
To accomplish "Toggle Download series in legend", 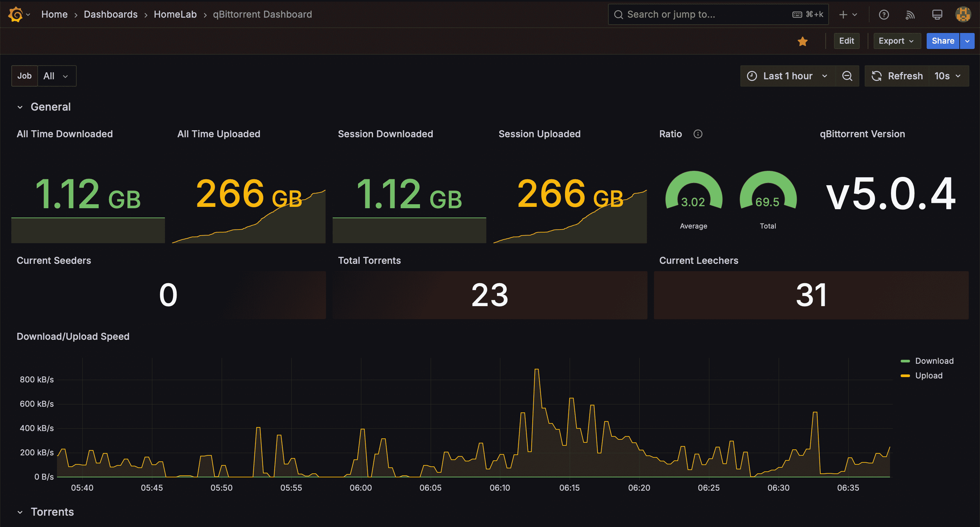I will pyautogui.click(x=927, y=361).
